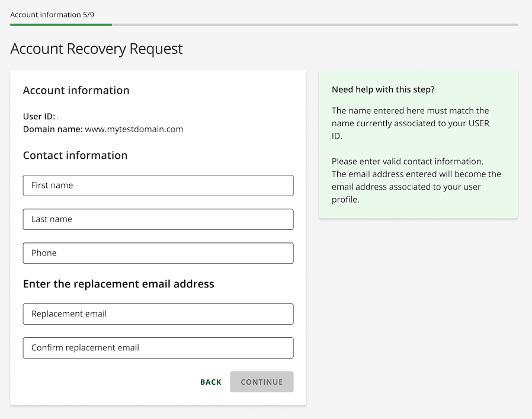Click the Domain name label
532x419 pixels.
point(53,129)
